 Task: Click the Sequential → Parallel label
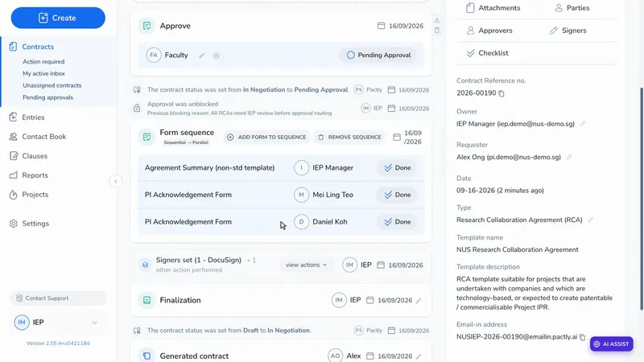point(186,143)
